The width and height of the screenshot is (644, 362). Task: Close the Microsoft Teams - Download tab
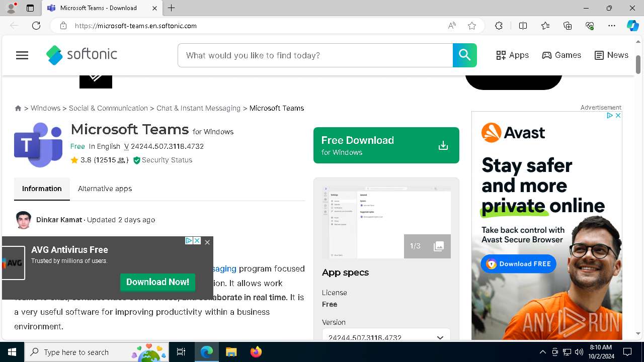click(154, 8)
